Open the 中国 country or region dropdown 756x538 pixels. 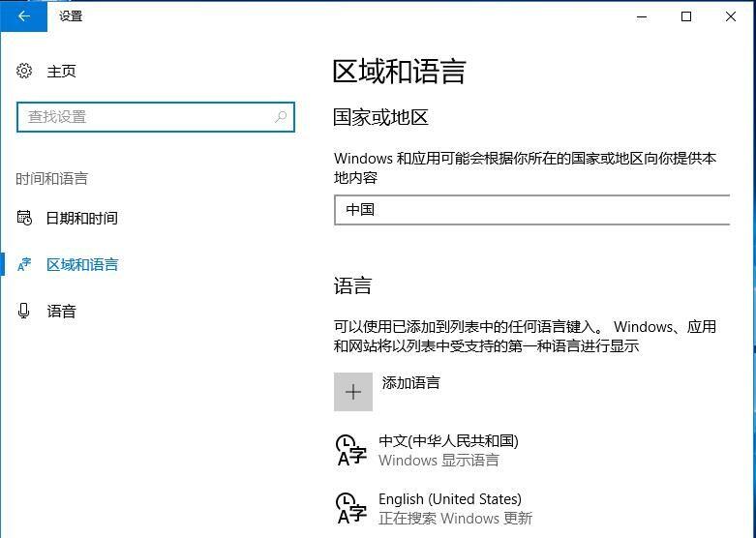(x=531, y=210)
